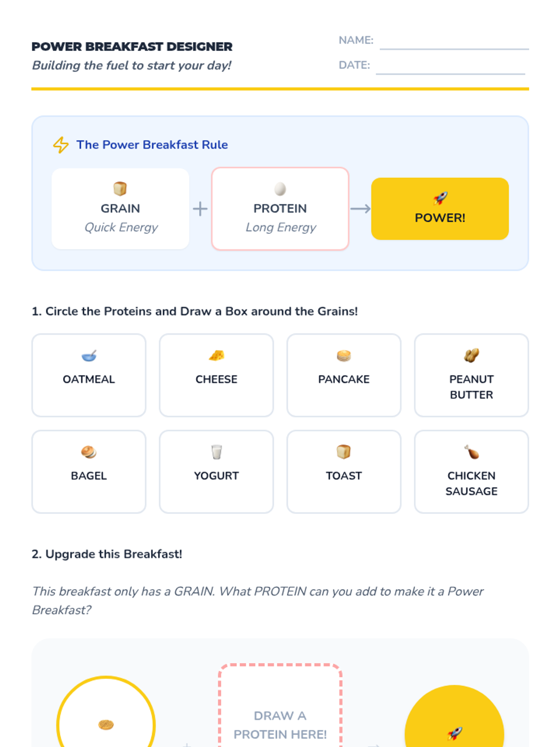Viewport: 560px width, 747px height.
Task: Select the BAGEL food card
Action: (x=89, y=472)
